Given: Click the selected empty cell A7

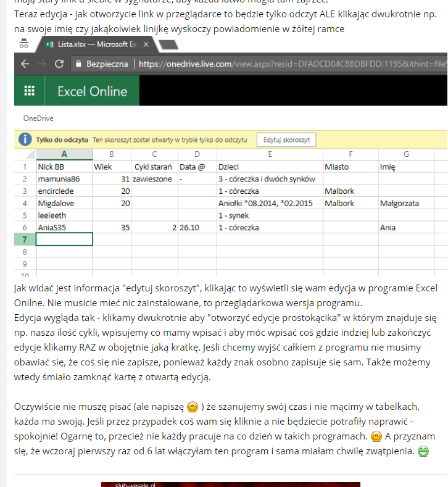Looking at the screenshot, I should coord(64,239).
